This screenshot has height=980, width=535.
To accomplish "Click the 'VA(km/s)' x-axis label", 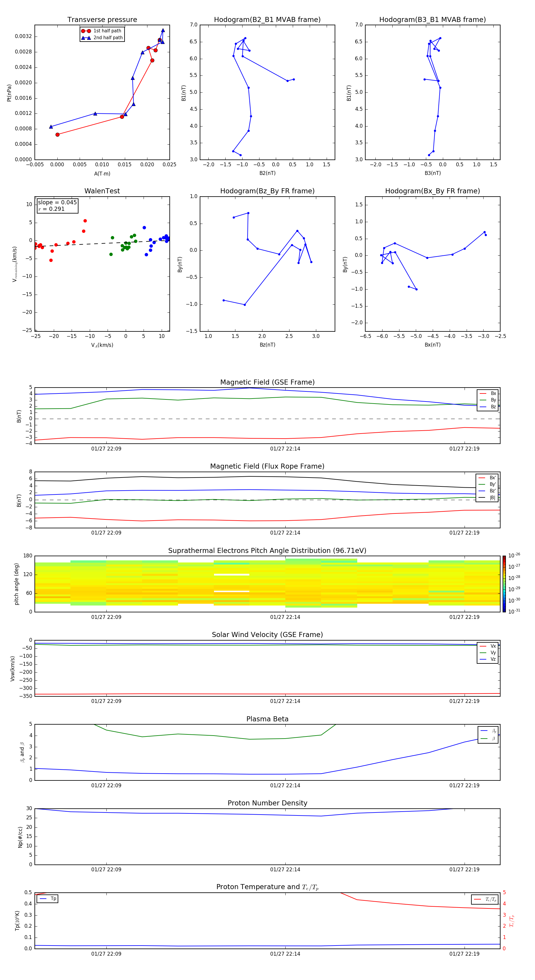I will click(x=102, y=345).
